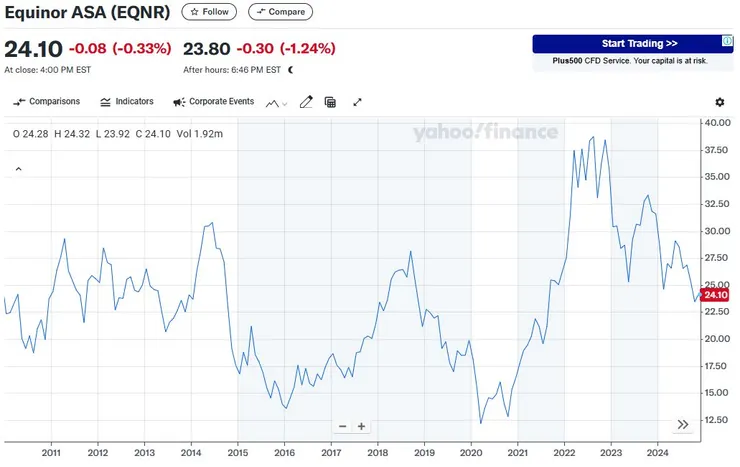Click the Vol 1.92m readout
The height and width of the screenshot is (467, 740).
[x=200, y=134]
